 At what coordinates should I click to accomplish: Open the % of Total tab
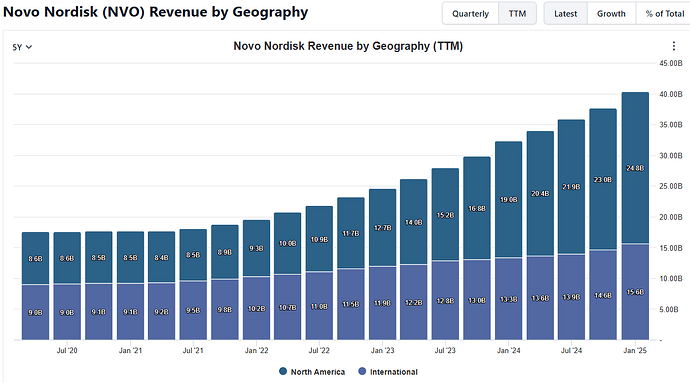(664, 14)
